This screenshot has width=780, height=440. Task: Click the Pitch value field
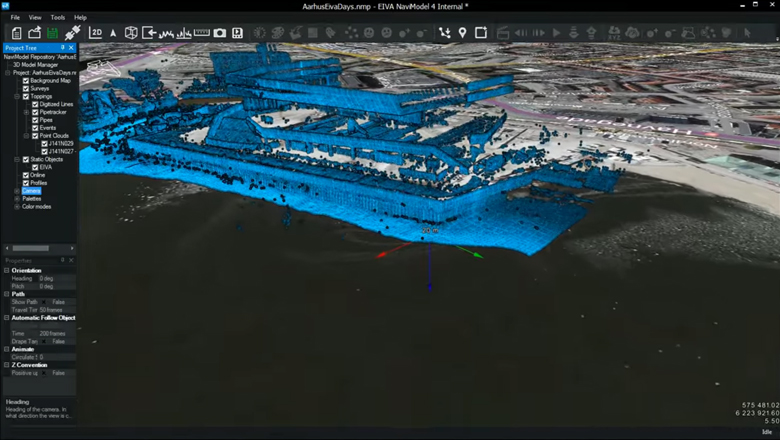(x=57, y=286)
